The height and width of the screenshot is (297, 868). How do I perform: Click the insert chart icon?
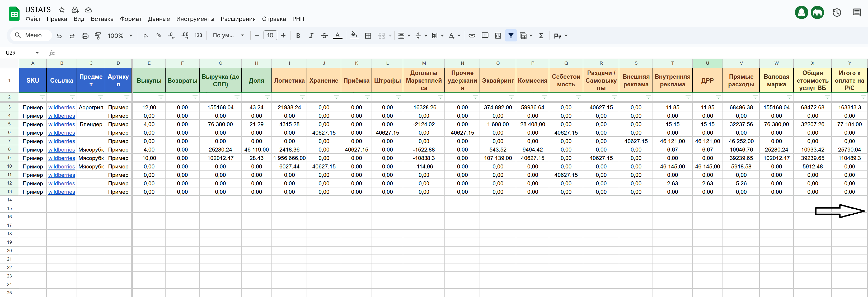pos(498,36)
